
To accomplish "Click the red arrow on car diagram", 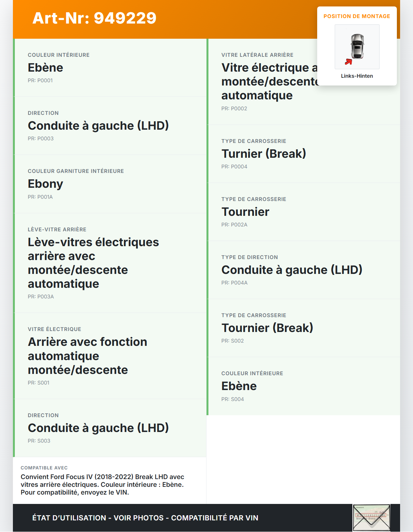I will [348, 62].
